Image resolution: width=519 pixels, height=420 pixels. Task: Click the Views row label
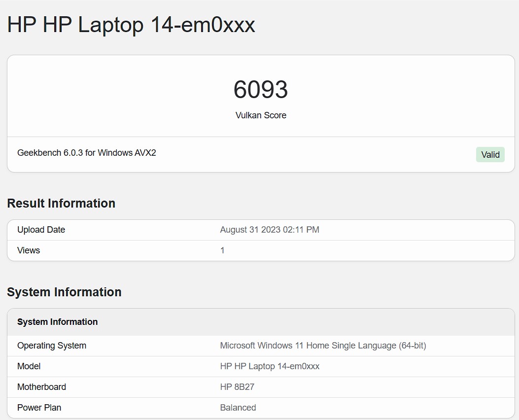[29, 250]
